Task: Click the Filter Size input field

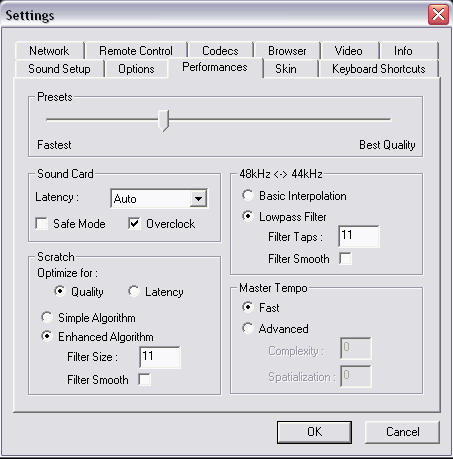Action: coord(160,357)
